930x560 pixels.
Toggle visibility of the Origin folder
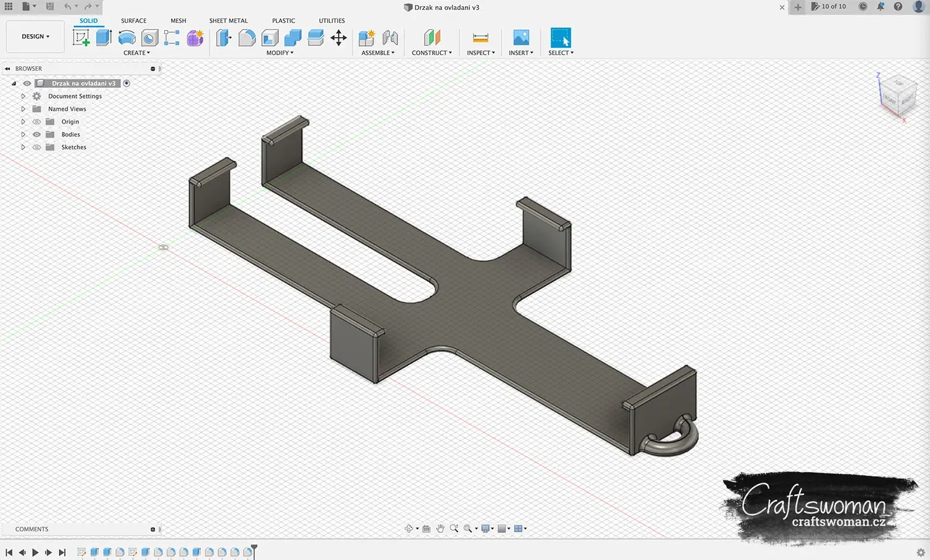(37, 121)
